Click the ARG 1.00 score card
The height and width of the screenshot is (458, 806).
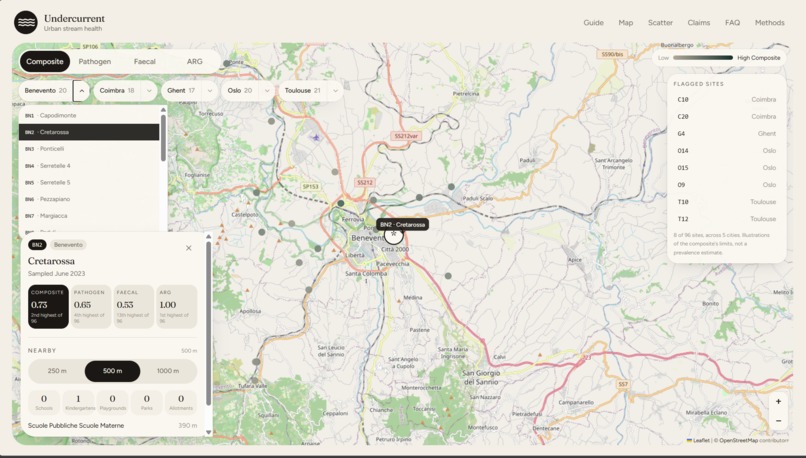coord(177,306)
